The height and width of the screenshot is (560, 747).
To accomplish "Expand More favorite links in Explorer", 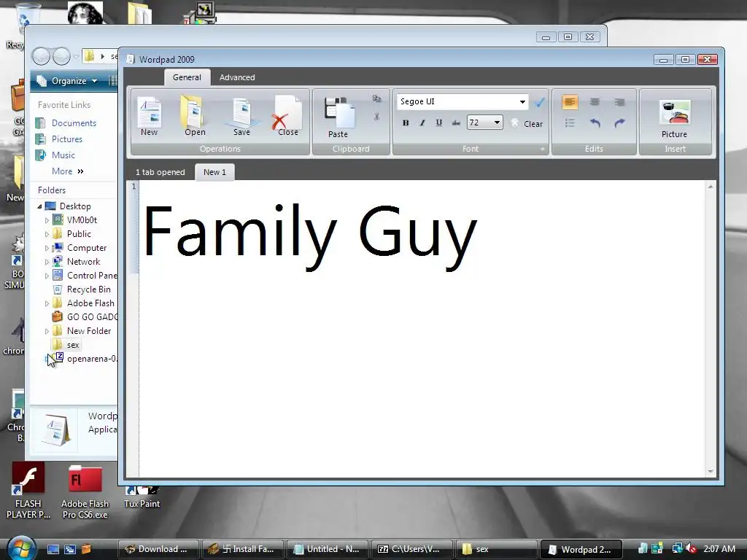I will tap(67, 171).
